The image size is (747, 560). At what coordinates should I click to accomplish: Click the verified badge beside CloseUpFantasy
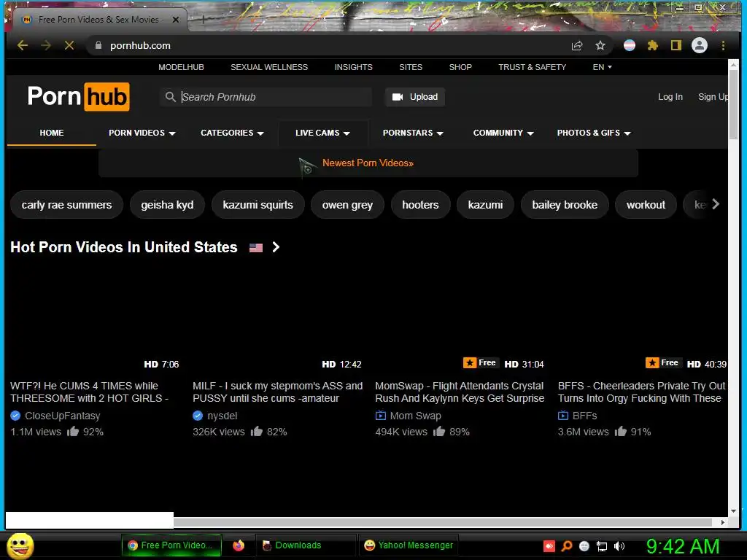[x=15, y=416]
